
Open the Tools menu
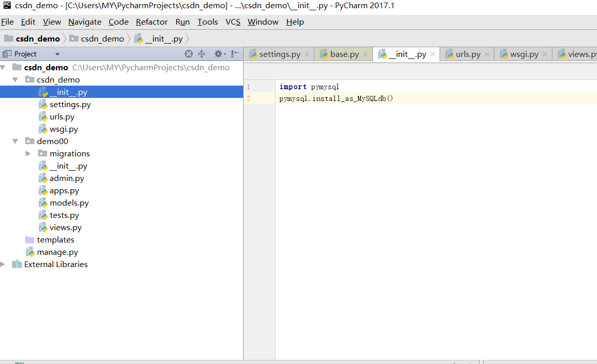coord(208,22)
